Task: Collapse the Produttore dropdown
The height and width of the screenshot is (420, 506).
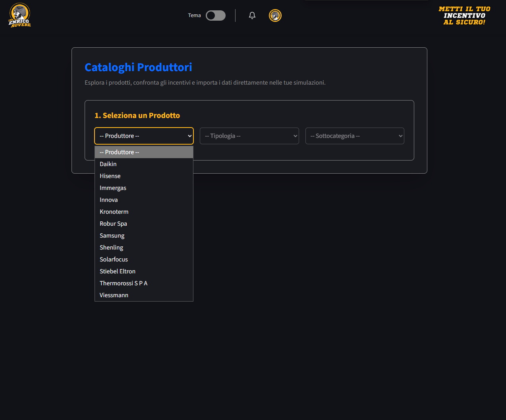Action: (x=144, y=136)
